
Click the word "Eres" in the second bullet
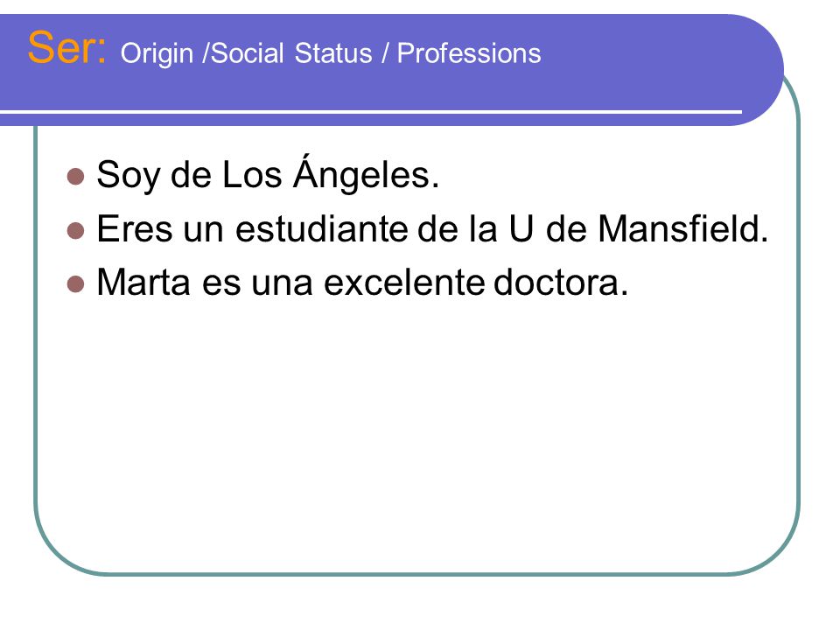[135, 229]
